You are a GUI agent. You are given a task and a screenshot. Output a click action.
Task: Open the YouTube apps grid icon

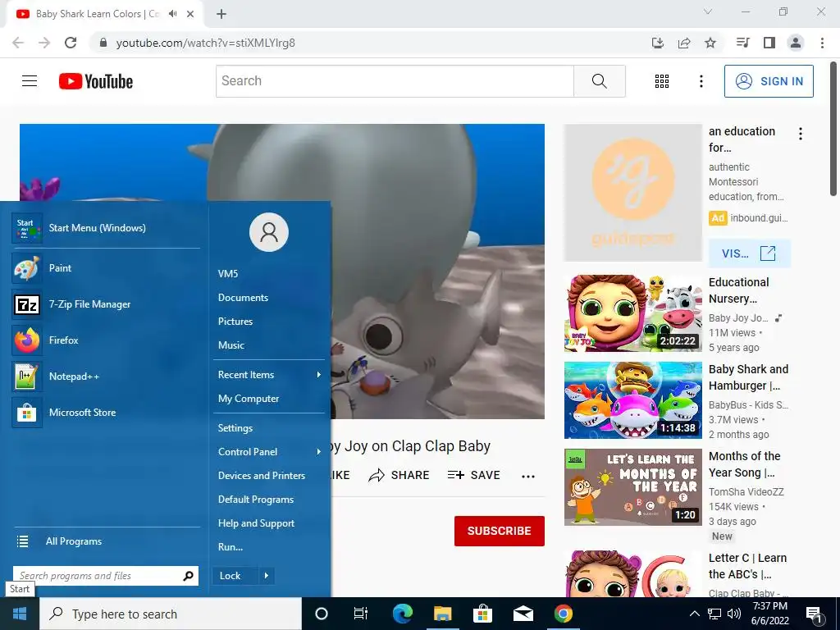[662, 81]
